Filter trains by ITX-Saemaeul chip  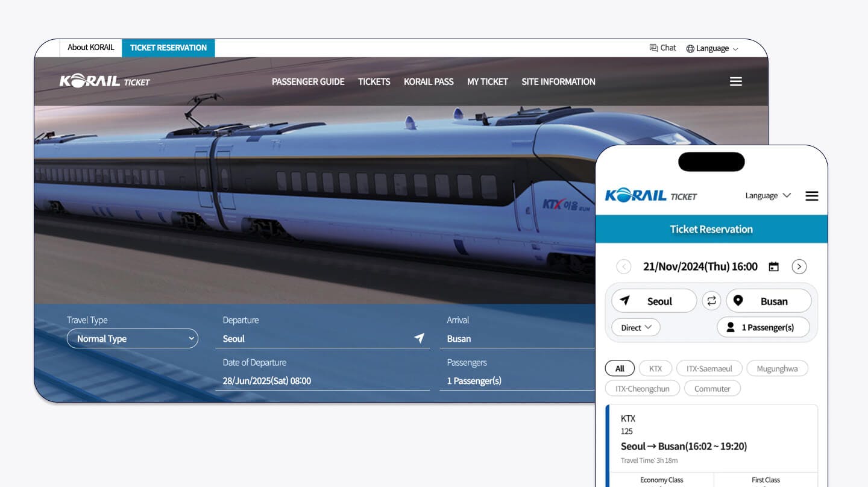pyautogui.click(x=709, y=368)
